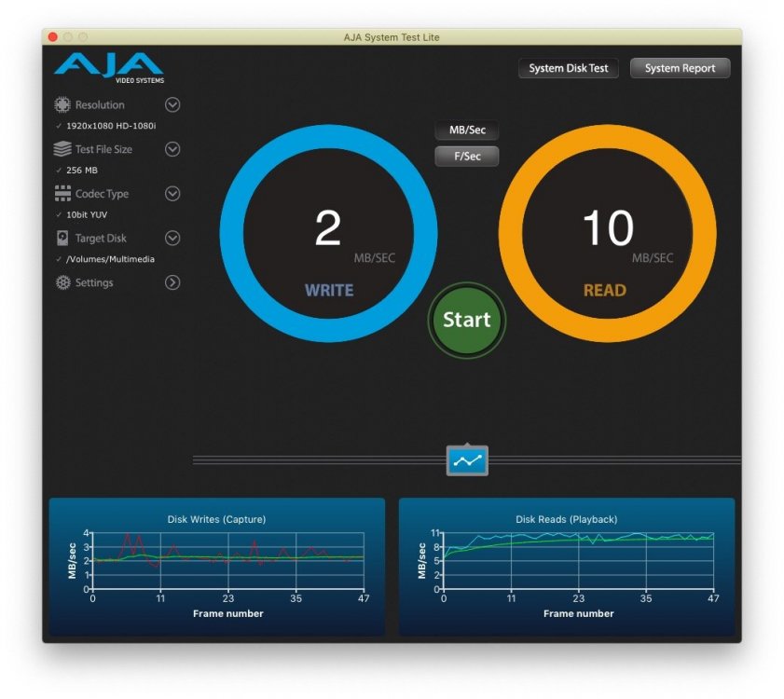The image size is (784, 699).
Task: Click the Codec Type label
Action: 102,194
